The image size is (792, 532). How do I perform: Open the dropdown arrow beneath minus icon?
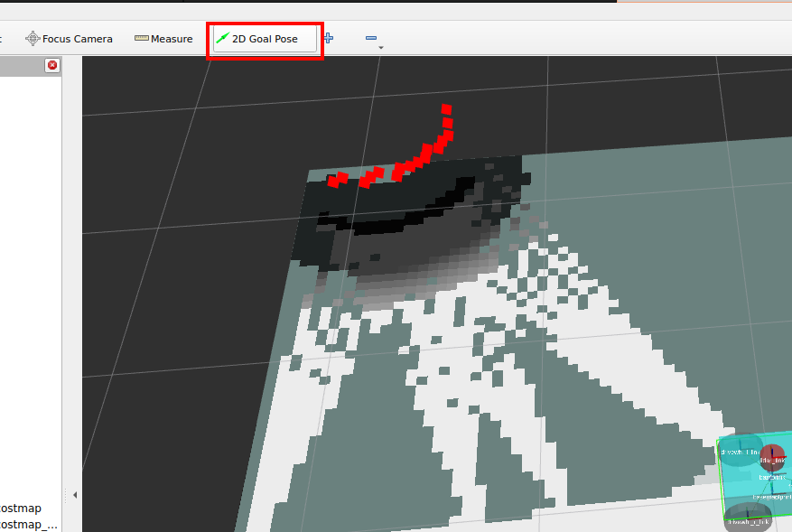click(x=381, y=47)
